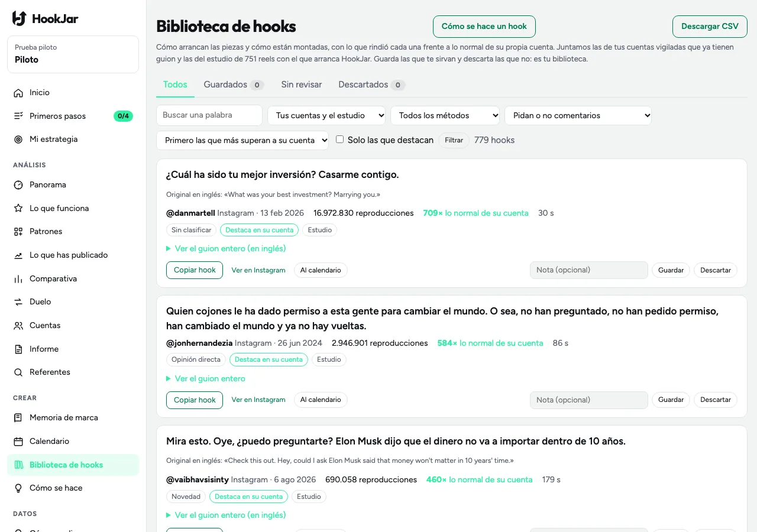Open the Tus cuentas y el estudio dropdown
Viewport: 757px width, 532px height.
pos(326,115)
